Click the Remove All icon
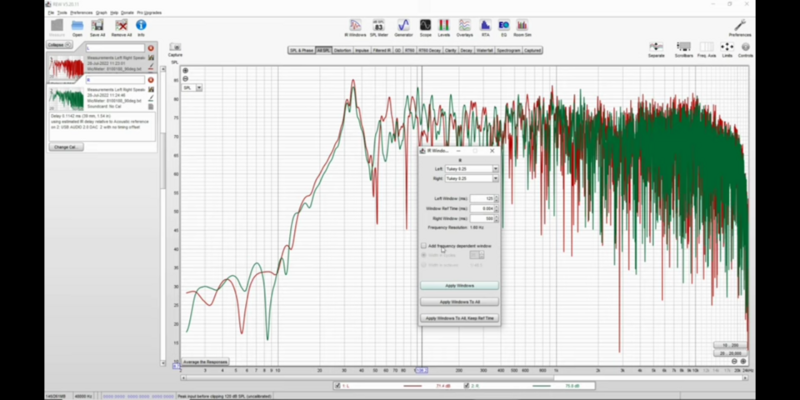The image size is (800, 400). coord(121,26)
